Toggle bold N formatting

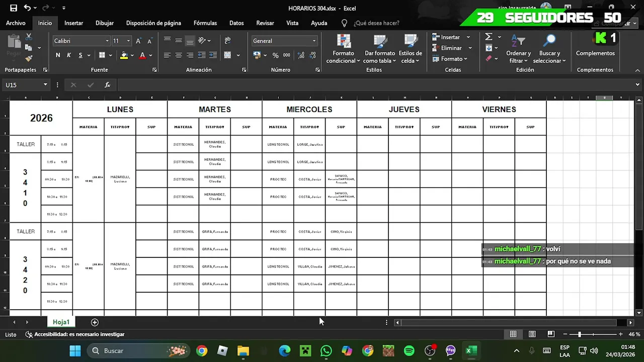(x=58, y=55)
